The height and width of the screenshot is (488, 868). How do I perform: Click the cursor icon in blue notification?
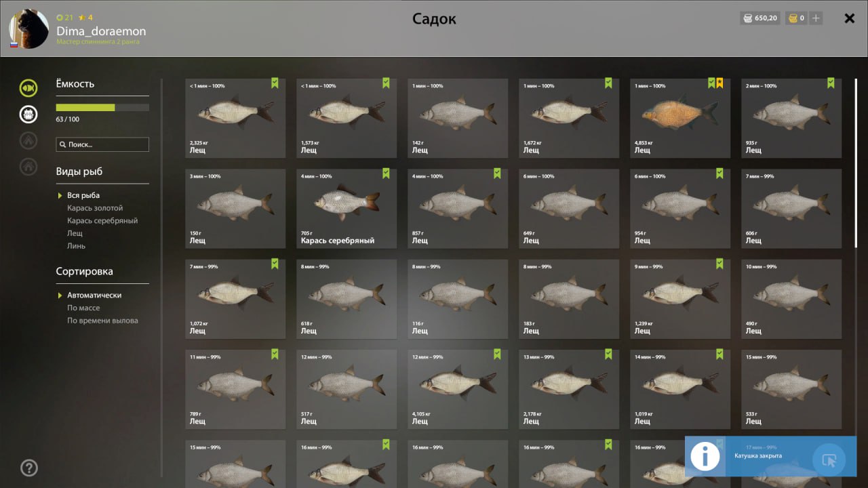pyautogui.click(x=828, y=460)
